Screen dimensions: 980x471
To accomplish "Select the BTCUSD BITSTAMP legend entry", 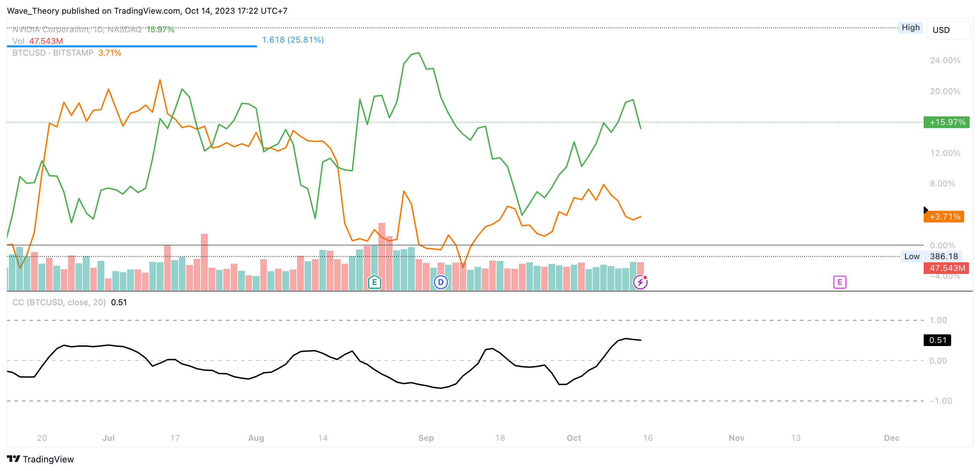I will tap(53, 53).
